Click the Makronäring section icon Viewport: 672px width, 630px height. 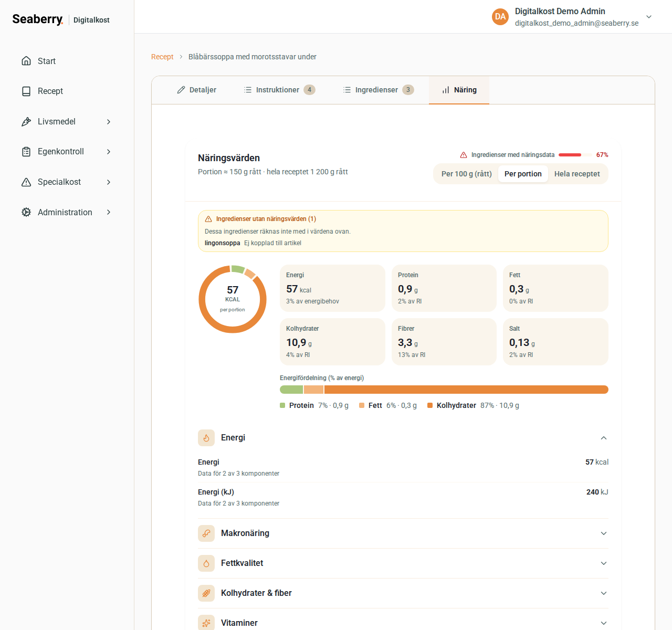[x=206, y=533]
